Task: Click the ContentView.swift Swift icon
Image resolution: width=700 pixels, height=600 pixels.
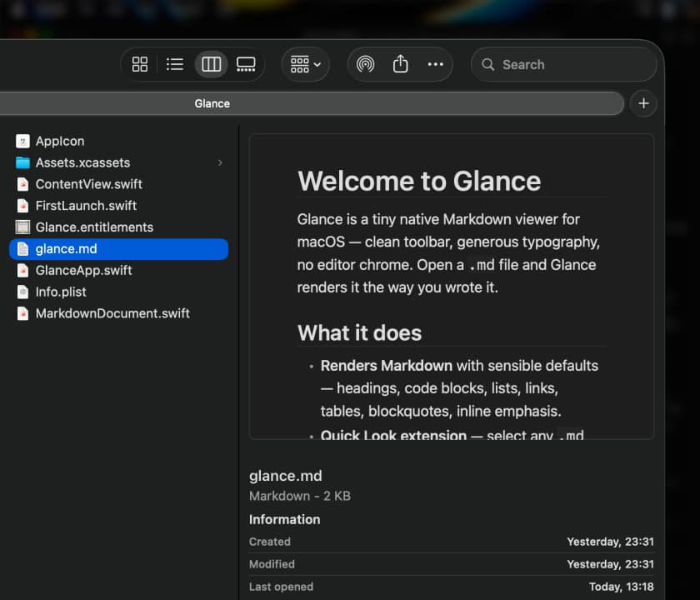Action: pyautogui.click(x=22, y=184)
